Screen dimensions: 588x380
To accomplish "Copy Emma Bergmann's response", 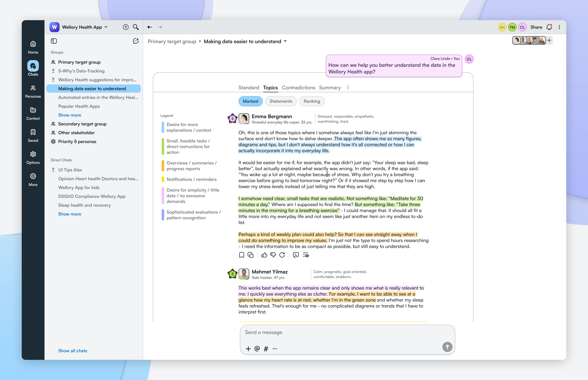I will [x=251, y=255].
